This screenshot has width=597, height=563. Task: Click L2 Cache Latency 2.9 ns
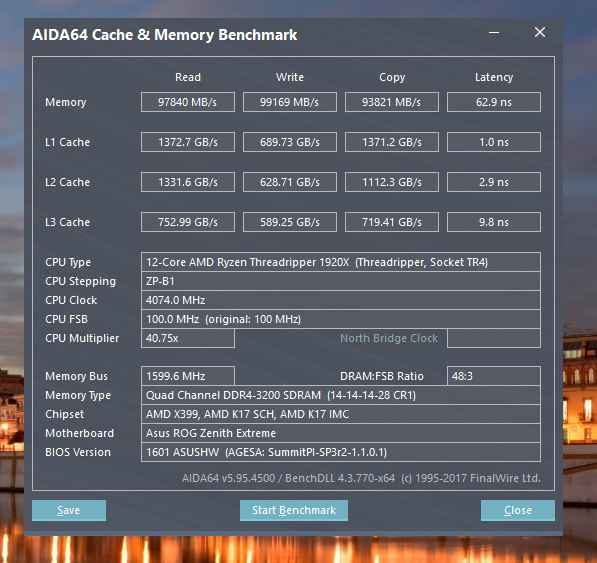[494, 182]
